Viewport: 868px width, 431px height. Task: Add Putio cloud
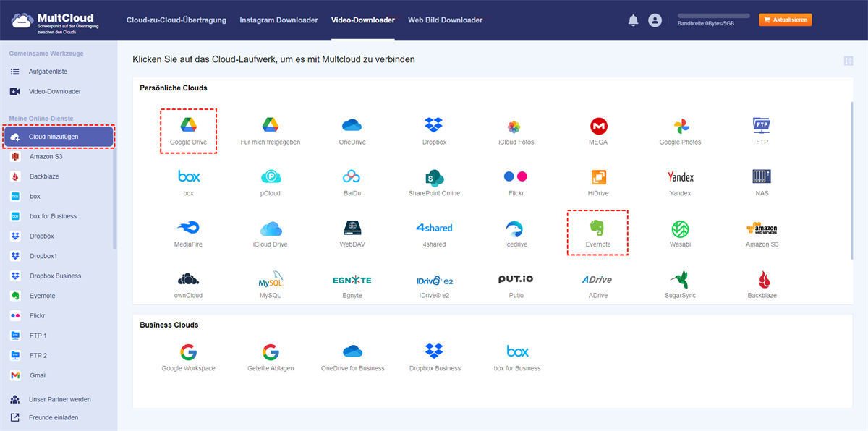[516, 280]
